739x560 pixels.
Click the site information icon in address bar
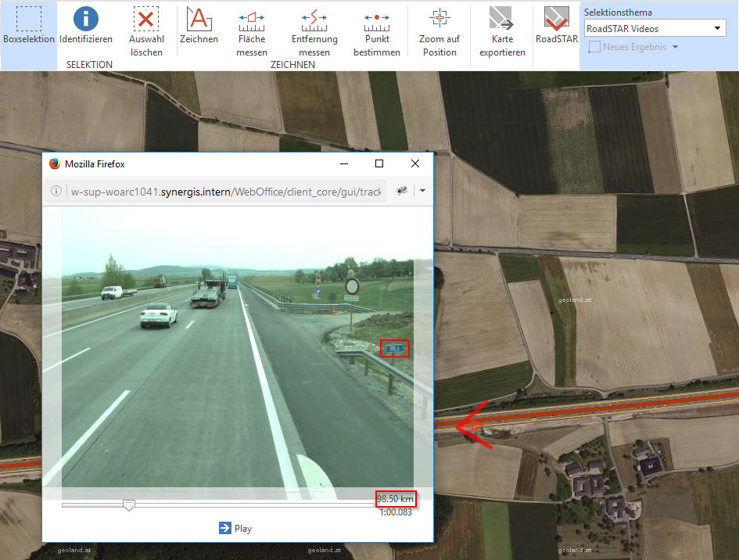[x=56, y=191]
